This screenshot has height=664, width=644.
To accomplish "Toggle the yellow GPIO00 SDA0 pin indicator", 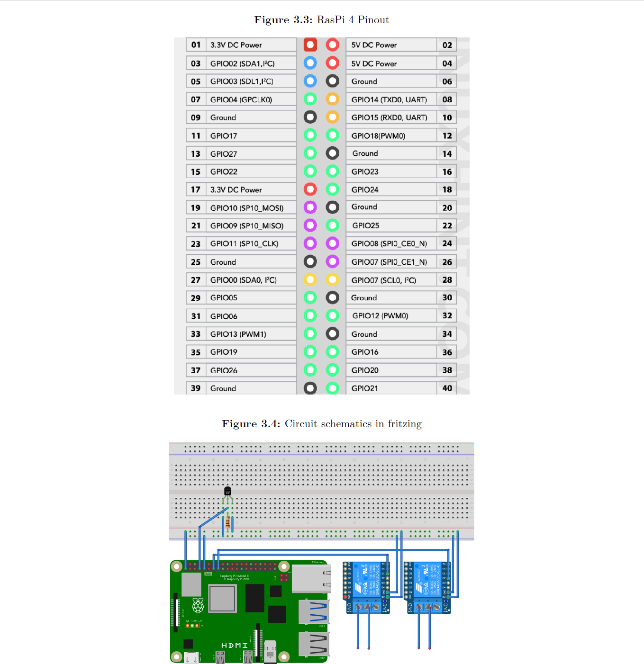I will [310, 279].
